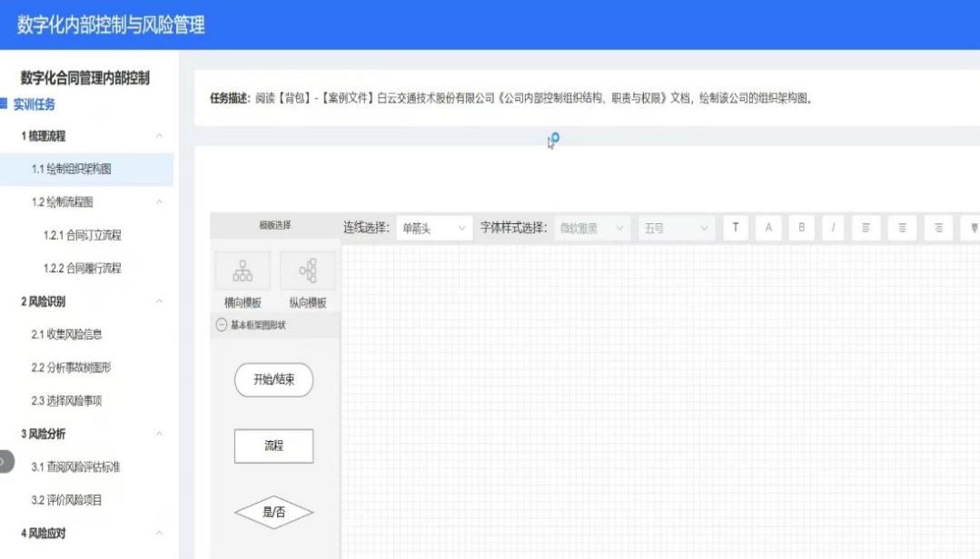Collapse the 基本框架图形状 section
The width and height of the screenshot is (980, 559).
click(222, 325)
